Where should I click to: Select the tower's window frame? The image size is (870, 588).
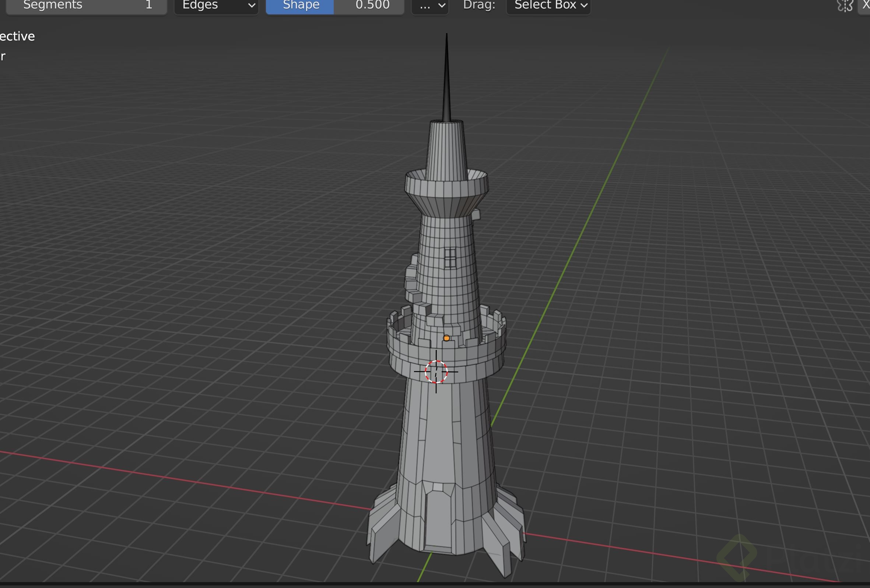click(x=450, y=258)
